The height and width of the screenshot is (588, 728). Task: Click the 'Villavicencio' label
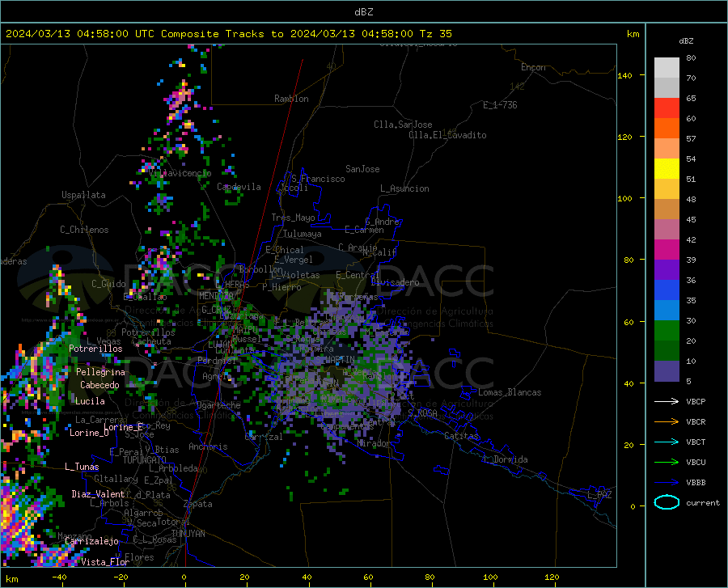coord(180,173)
